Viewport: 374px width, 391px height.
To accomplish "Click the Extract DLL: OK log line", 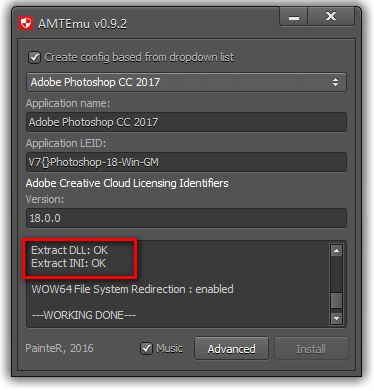I will pos(70,250).
